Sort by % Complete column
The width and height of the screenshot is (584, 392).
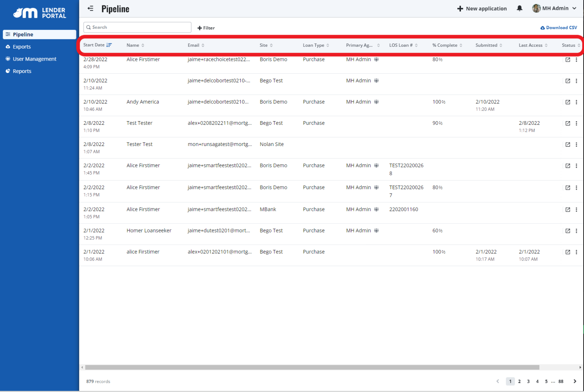point(447,45)
